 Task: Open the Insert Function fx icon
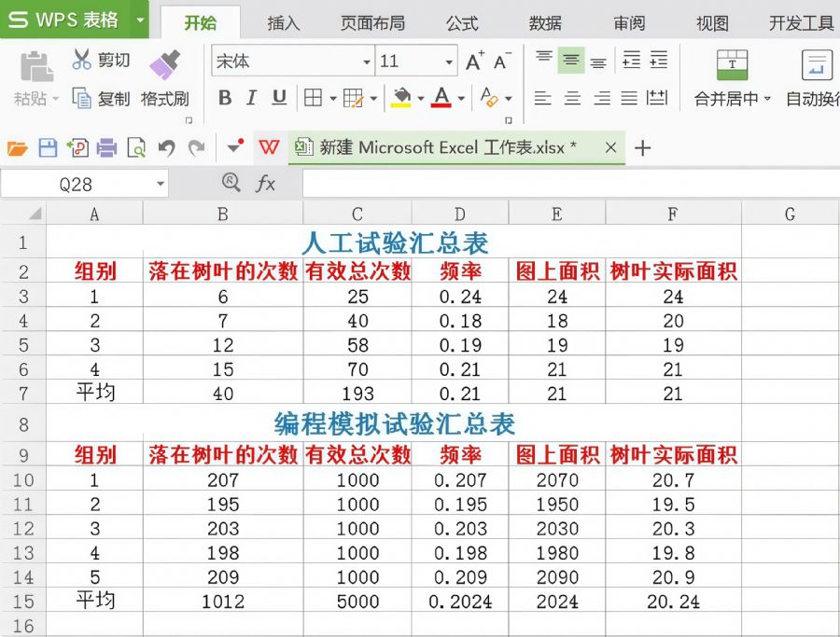coord(266,184)
